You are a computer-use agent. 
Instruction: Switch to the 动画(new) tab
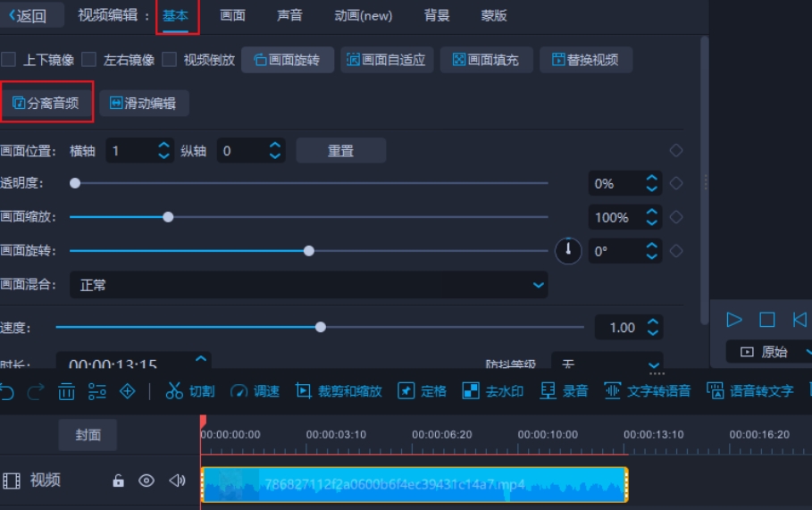click(363, 15)
